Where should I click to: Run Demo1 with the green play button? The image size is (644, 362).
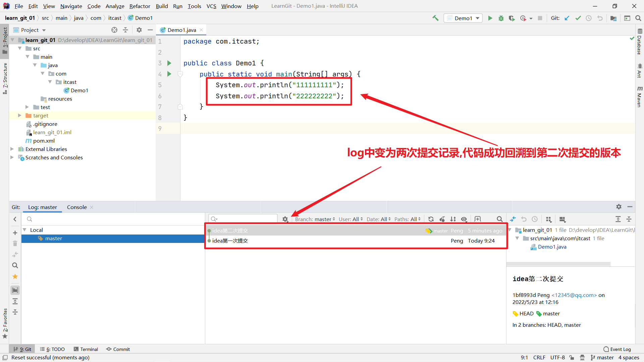click(490, 18)
